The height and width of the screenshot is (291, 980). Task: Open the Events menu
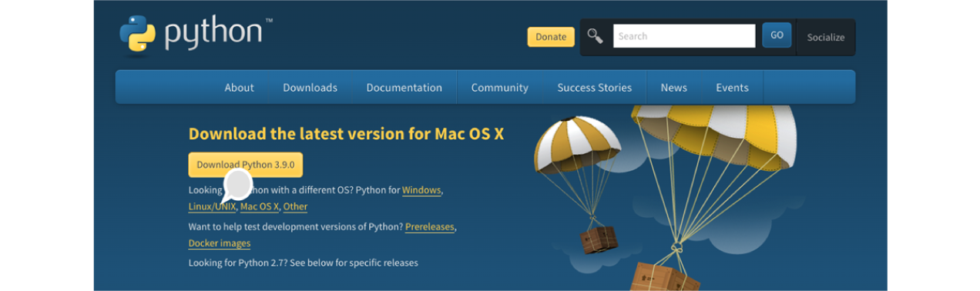732,88
